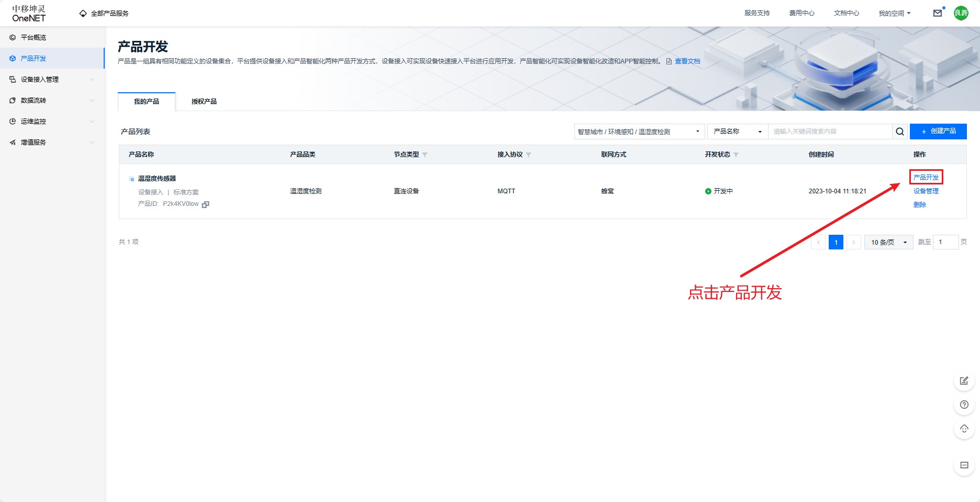
Task: Click the help question mark floating icon
Action: pyautogui.click(x=964, y=405)
